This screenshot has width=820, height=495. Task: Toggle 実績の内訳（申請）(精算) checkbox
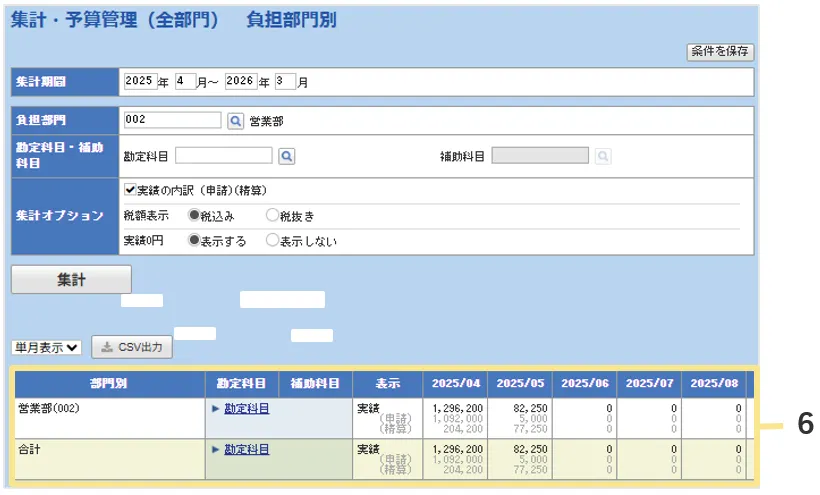130,190
